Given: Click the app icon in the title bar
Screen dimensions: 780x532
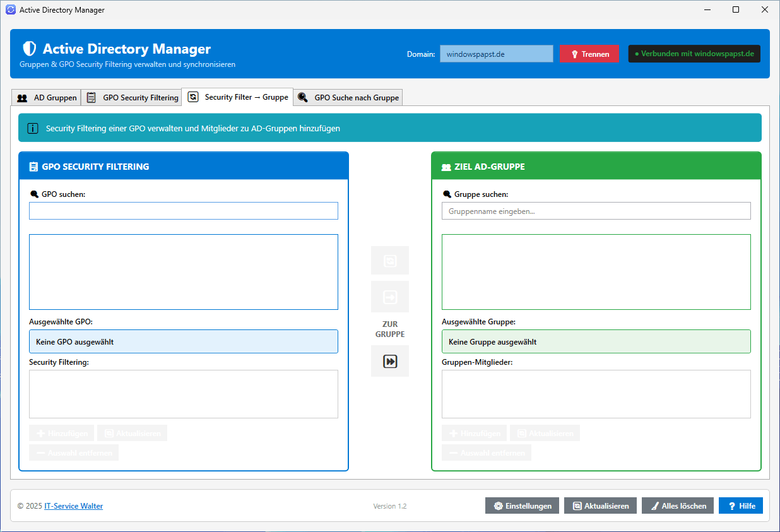Looking at the screenshot, I should [x=10, y=10].
